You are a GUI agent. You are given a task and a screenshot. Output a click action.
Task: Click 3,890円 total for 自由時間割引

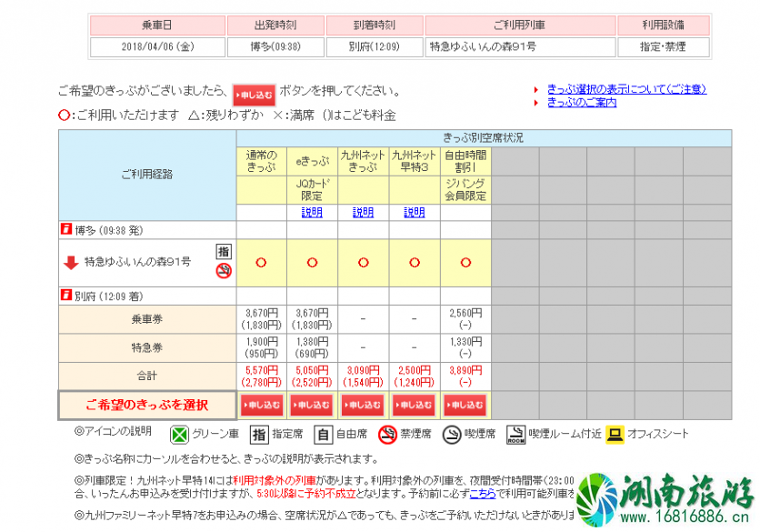[x=465, y=370]
